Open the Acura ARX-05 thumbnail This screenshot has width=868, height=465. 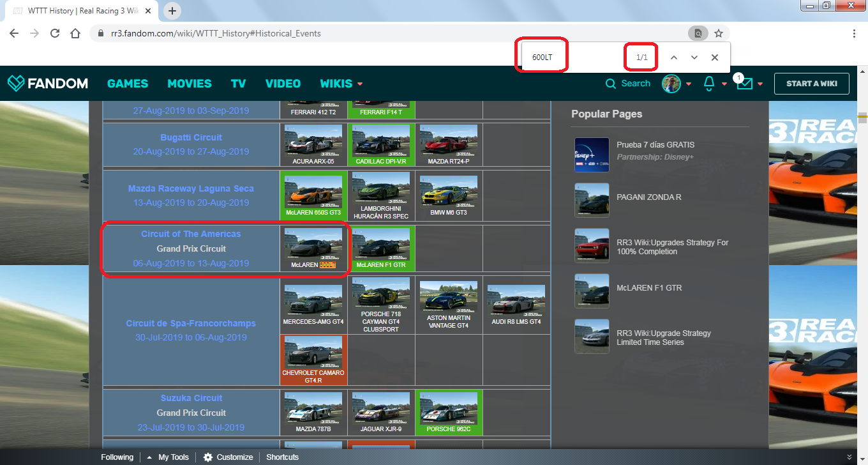(313, 141)
